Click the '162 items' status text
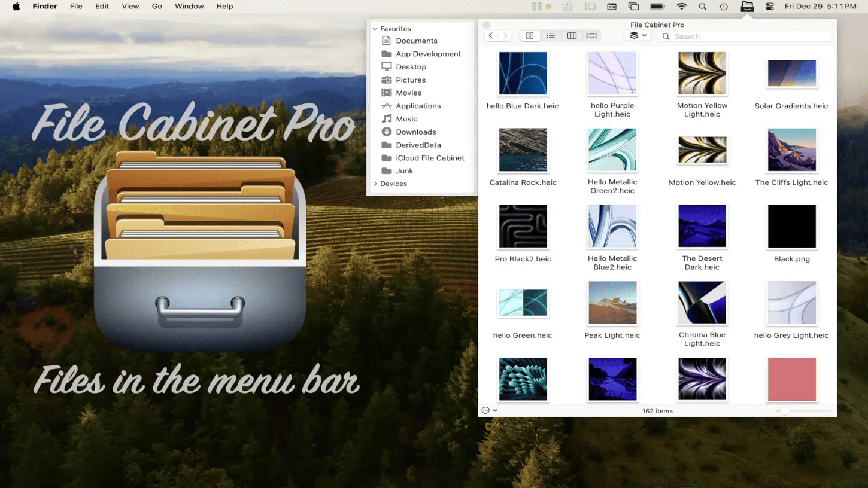 [x=657, y=411]
